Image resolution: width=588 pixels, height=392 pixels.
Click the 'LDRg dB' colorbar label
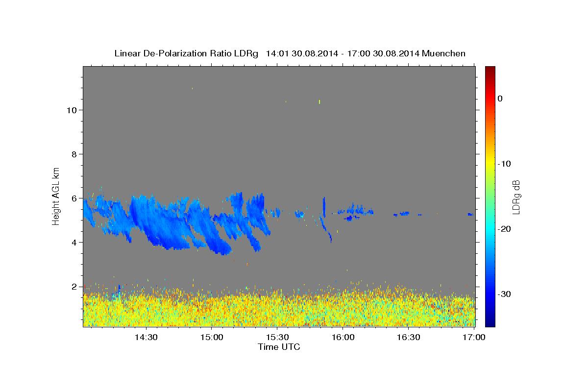[516, 197]
